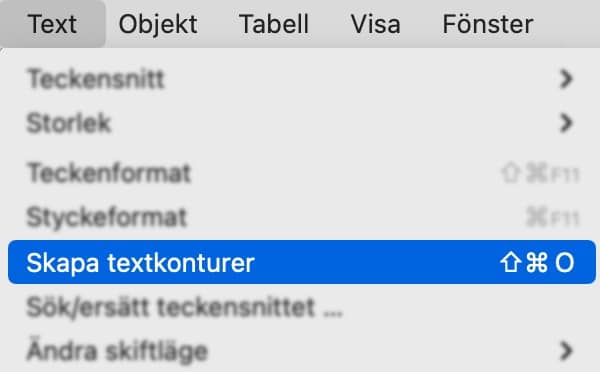Open the Text menu in menu bar
600x372 pixels.
52,24
